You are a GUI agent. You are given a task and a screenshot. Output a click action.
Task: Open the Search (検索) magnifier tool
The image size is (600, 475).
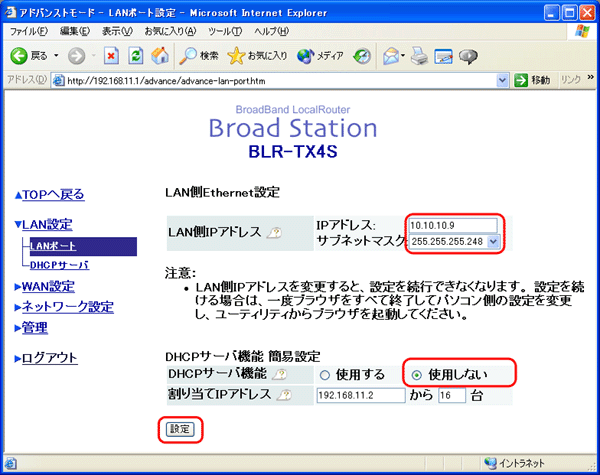[x=199, y=56]
